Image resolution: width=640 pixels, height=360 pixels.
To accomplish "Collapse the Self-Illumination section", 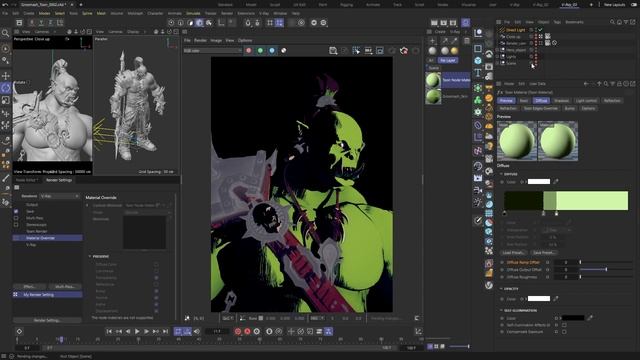I will click(501, 310).
